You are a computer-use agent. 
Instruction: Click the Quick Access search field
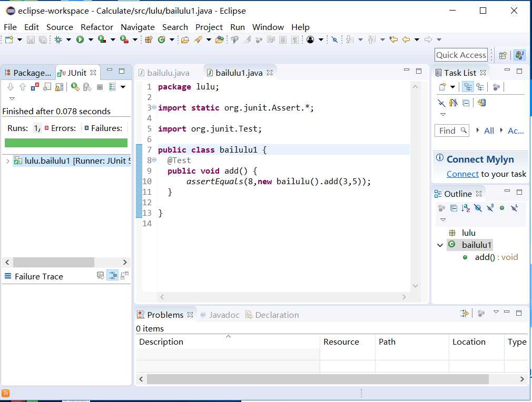(x=461, y=55)
